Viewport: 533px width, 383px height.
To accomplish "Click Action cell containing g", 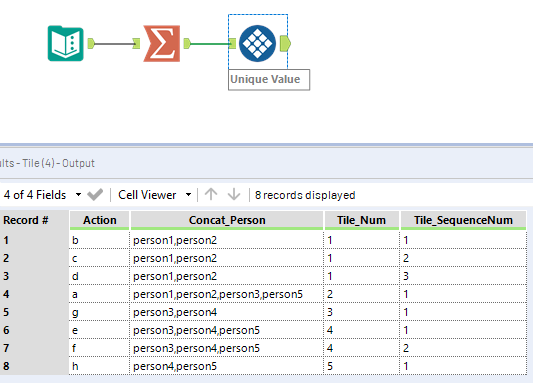I will click(x=100, y=312).
